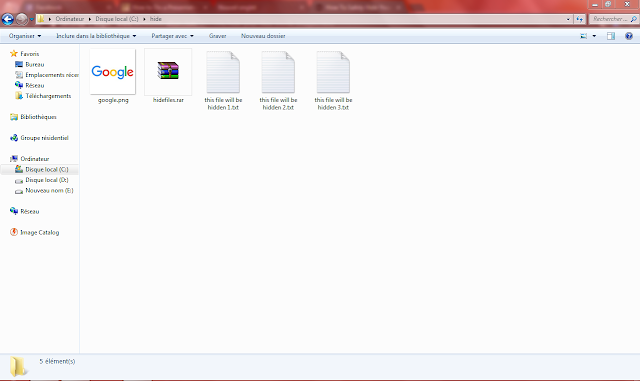Select Réseau under Favoris

(35, 85)
